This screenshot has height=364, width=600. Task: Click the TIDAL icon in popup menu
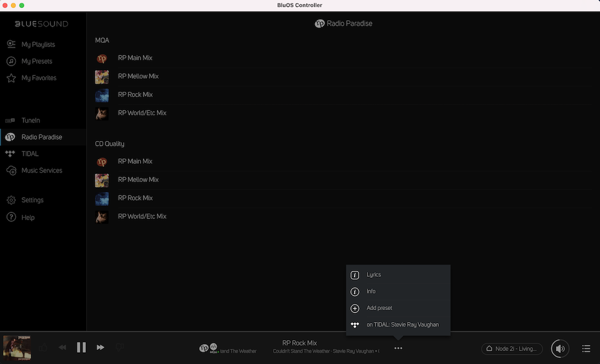click(x=354, y=325)
